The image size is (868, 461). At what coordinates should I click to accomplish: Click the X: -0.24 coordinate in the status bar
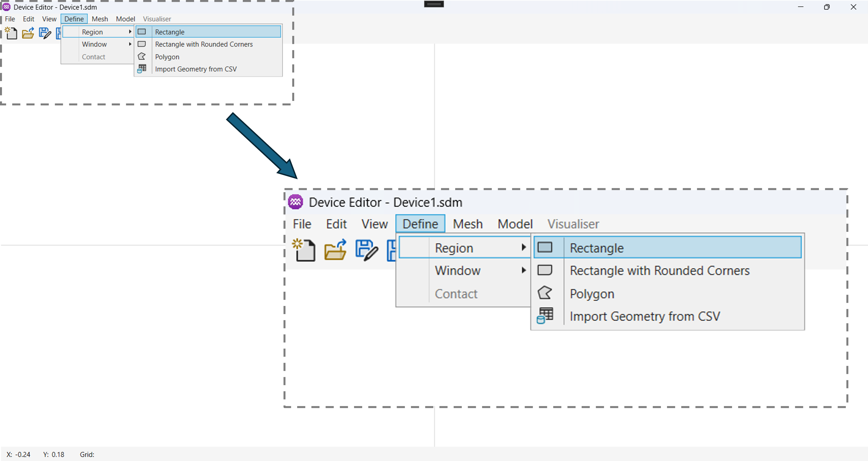[19, 454]
